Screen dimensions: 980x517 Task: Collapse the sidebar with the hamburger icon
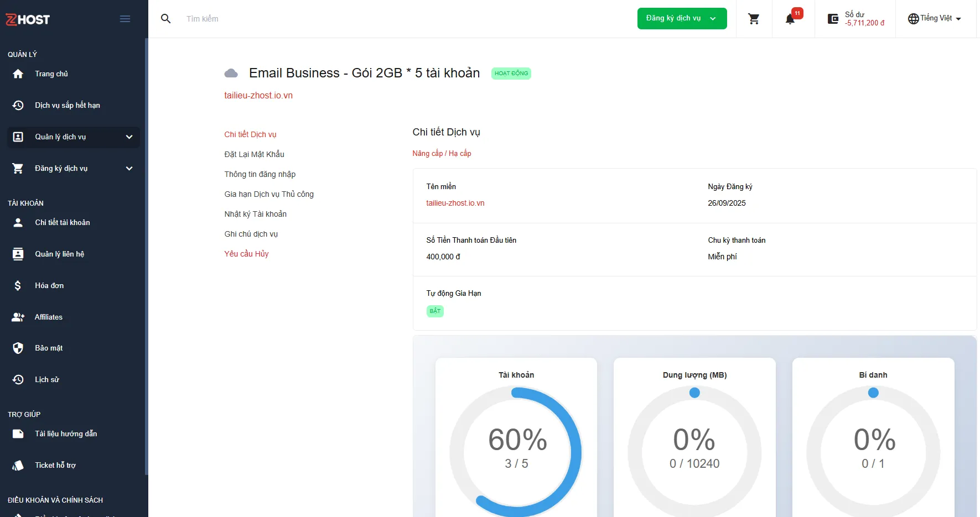pos(125,19)
